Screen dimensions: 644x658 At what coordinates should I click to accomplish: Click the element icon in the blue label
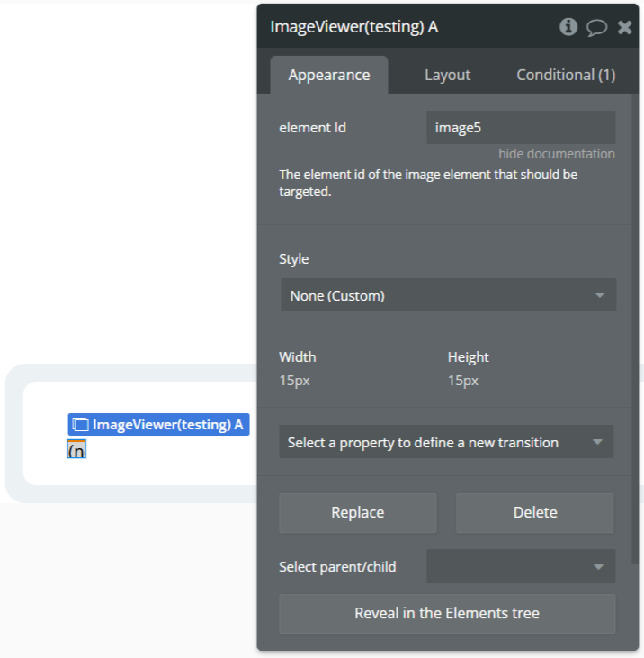click(80, 425)
